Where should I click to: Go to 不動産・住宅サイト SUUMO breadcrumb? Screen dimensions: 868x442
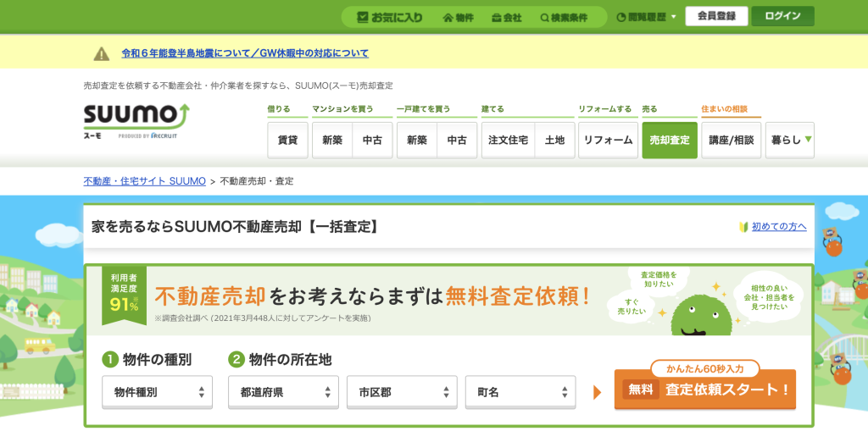(144, 181)
